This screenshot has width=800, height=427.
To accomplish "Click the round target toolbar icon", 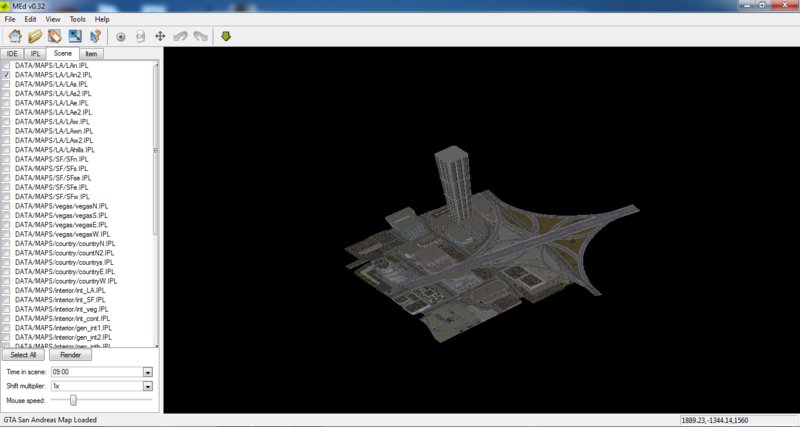I will pyautogui.click(x=120, y=37).
